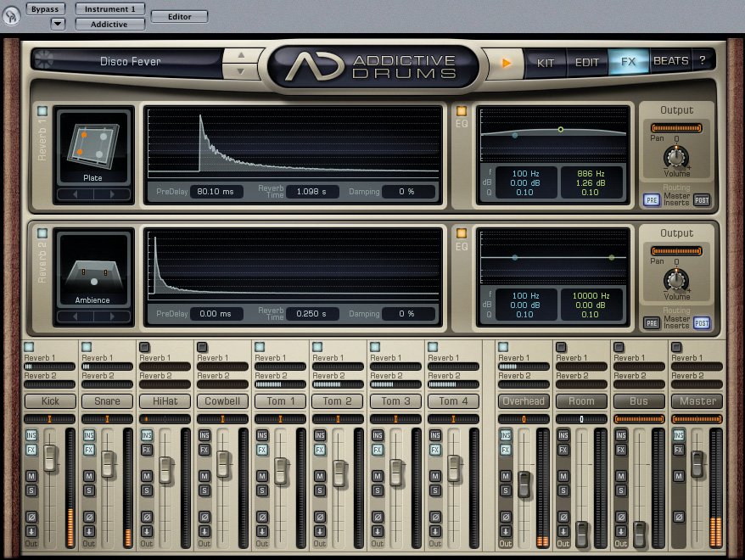Screen dimensions: 745x560
Task: Enable POST routing for Reverb 2 output
Action: (x=702, y=323)
